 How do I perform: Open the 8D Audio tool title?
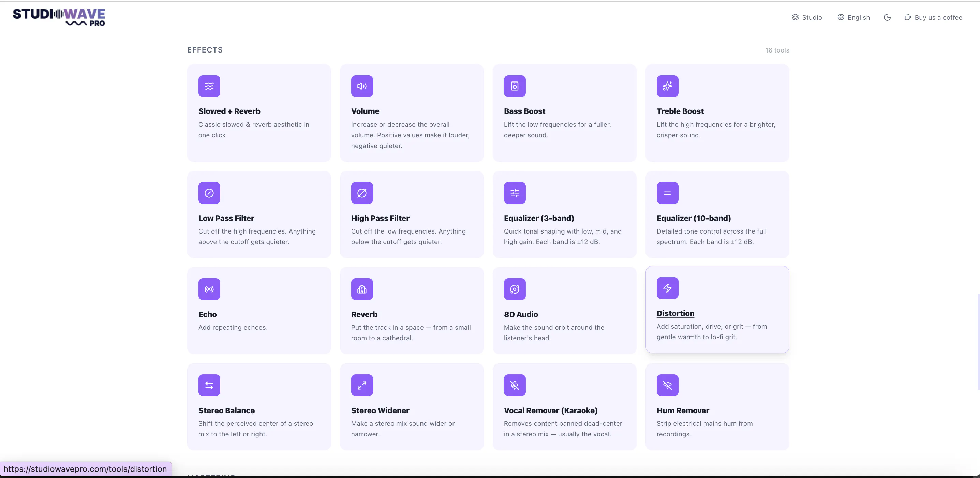[x=521, y=314]
